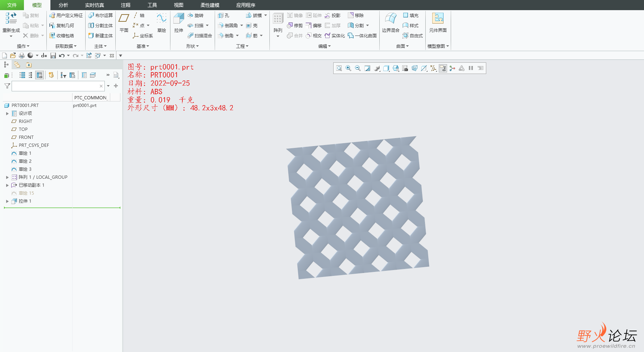644x352 pixels.
Task: Toggle spin center icon in graphics toolbar
Action: pyautogui.click(x=452, y=68)
